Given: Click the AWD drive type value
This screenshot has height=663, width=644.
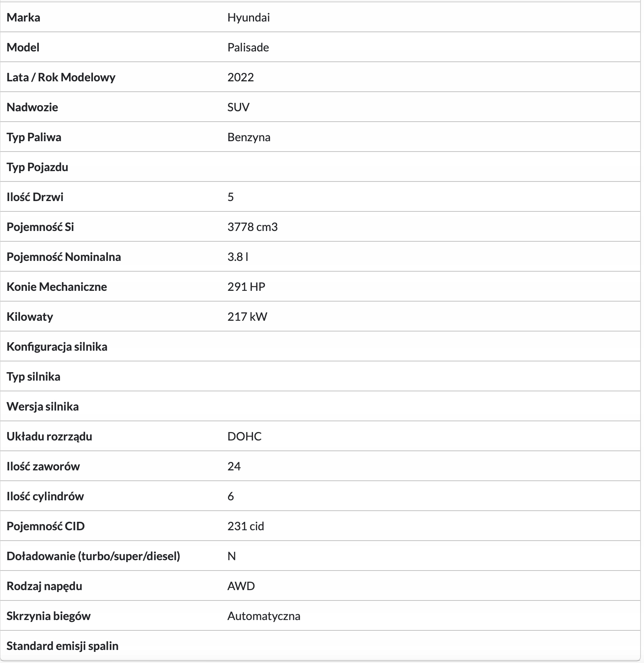Looking at the screenshot, I should point(241,586).
